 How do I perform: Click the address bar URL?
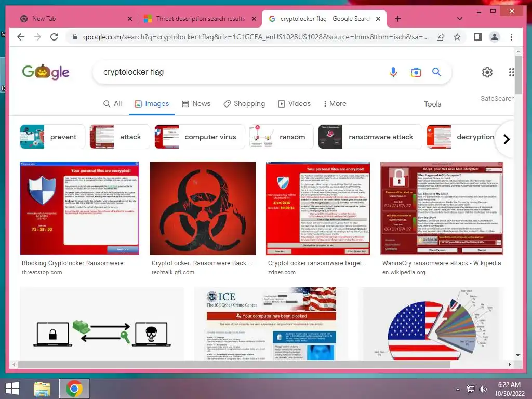click(x=255, y=37)
